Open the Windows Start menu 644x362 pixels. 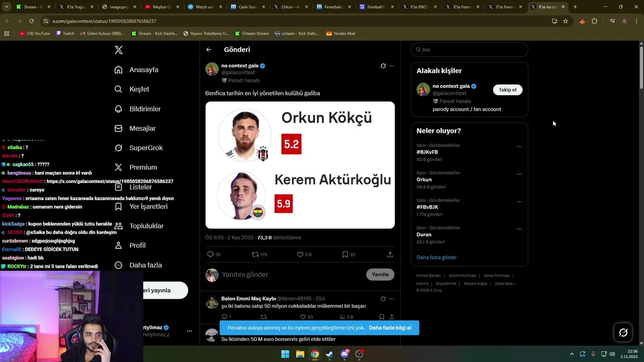[285, 354]
